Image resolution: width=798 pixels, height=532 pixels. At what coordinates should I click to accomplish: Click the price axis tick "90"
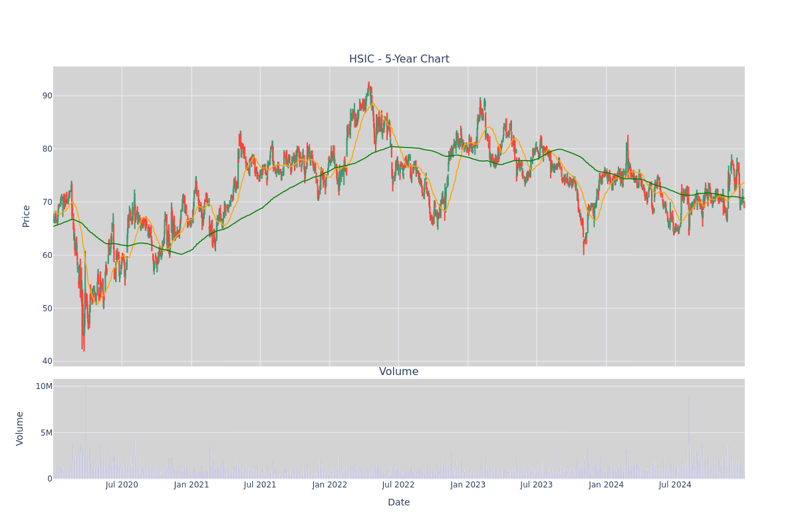(x=47, y=96)
